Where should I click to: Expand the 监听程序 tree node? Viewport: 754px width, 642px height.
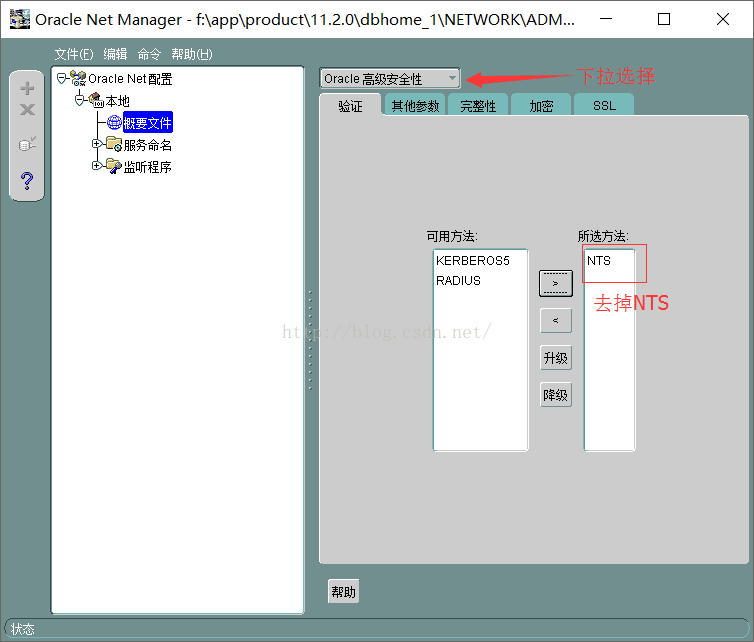tap(97, 165)
